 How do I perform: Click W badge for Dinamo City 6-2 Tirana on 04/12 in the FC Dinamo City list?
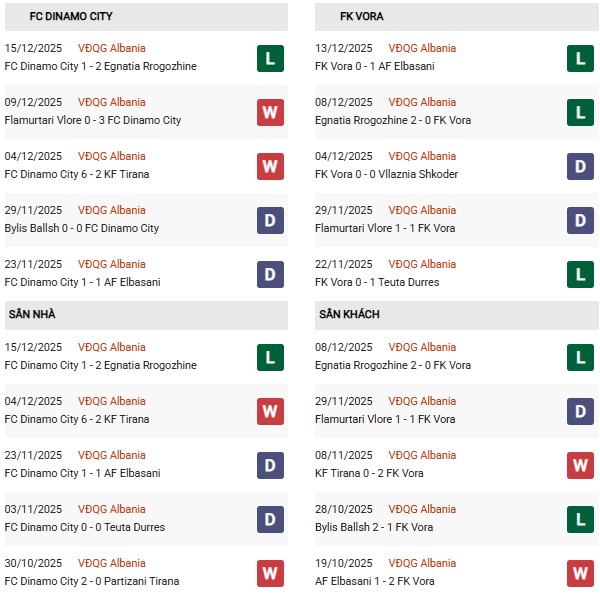[x=270, y=166]
